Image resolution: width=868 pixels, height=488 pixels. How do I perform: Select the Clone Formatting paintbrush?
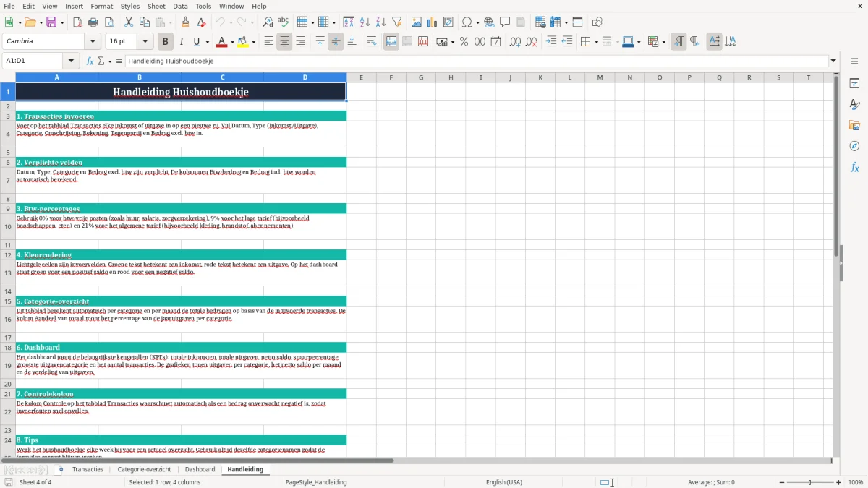pos(185,22)
